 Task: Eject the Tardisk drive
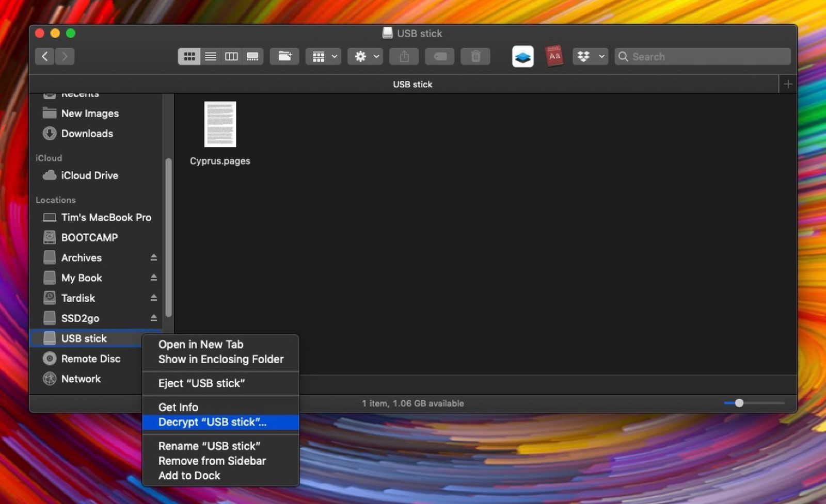(x=154, y=298)
